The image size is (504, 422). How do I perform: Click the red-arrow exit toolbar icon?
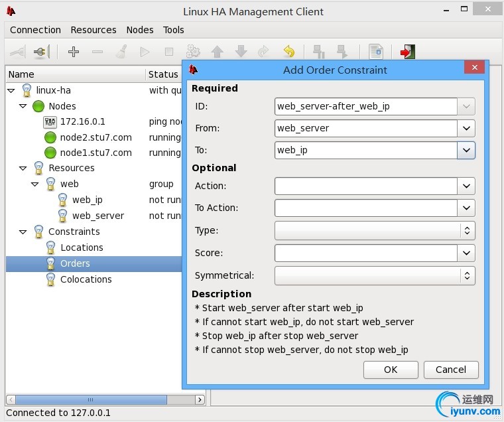(408, 52)
